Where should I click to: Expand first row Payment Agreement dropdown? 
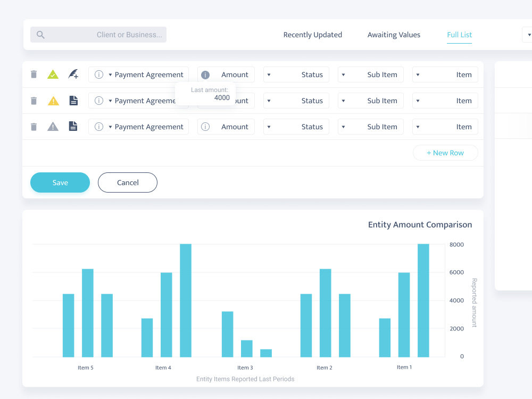[110, 74]
